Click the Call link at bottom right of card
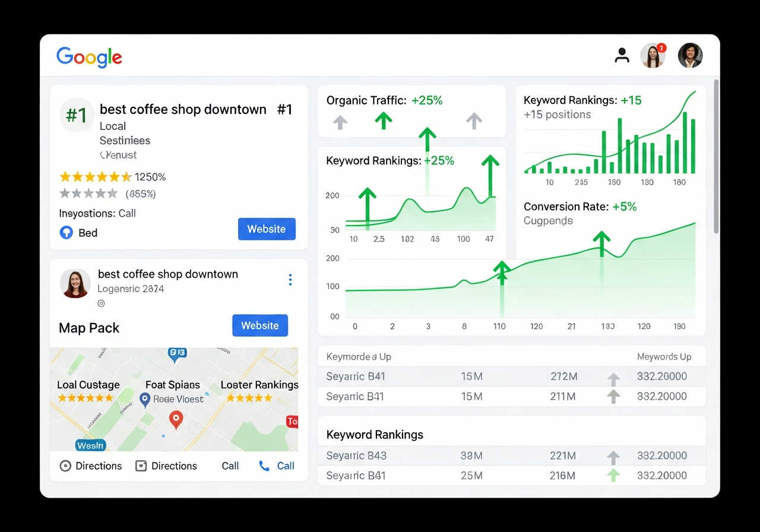The image size is (760, 532). coord(285,465)
